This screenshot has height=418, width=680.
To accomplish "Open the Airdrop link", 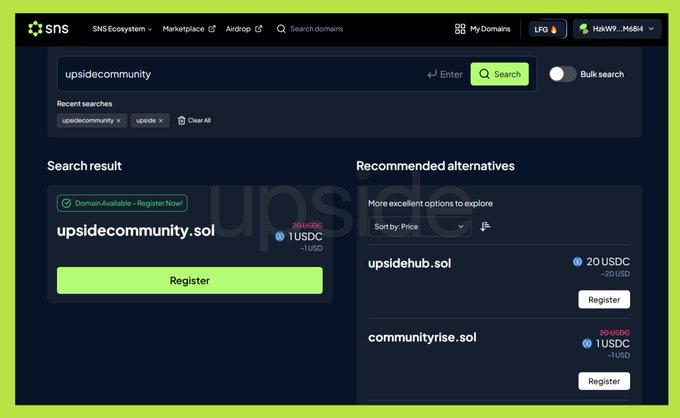I will pos(244,29).
